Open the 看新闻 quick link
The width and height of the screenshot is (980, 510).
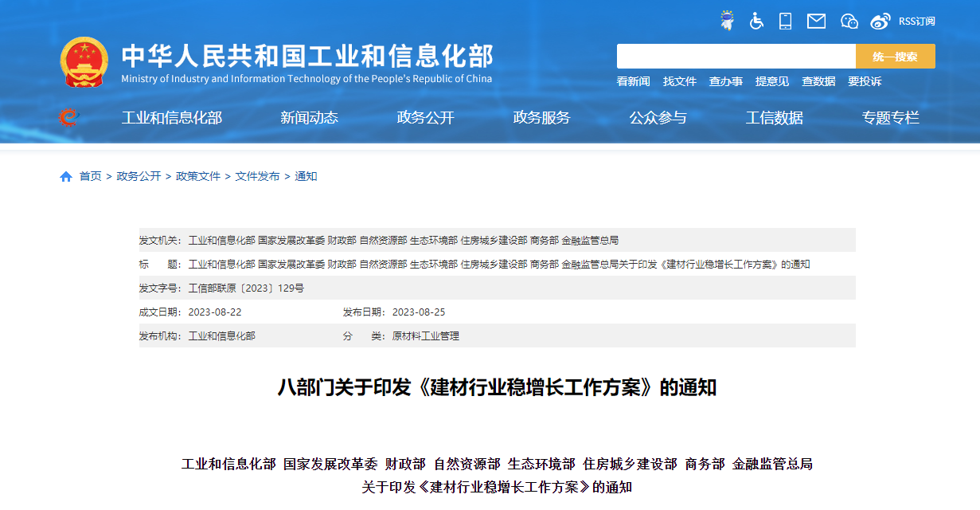[633, 81]
